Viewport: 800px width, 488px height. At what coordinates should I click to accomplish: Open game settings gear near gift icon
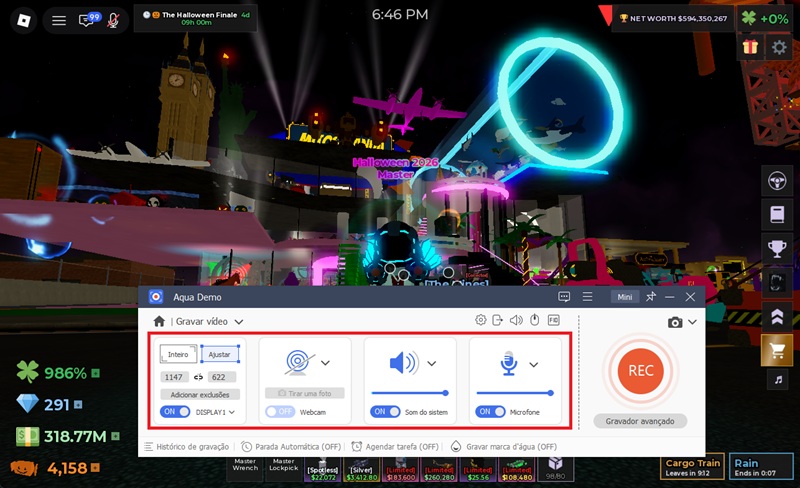point(779,47)
